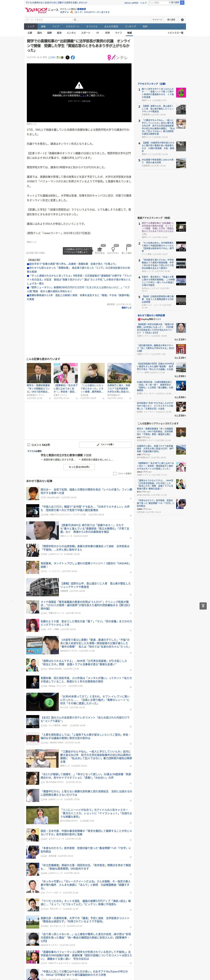210x980 pixels.
Task: Toggle the コメント非表示 checkbox
Action: (115, 474)
